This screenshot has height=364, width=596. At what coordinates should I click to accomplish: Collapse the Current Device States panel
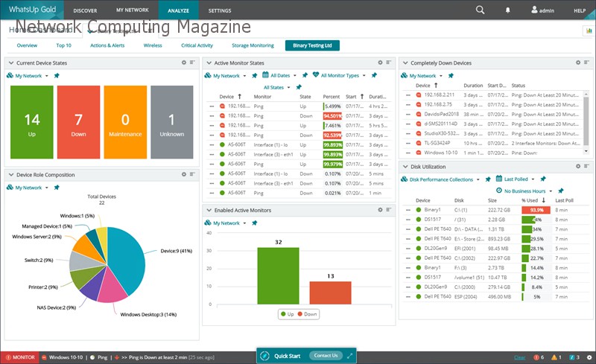[11, 63]
